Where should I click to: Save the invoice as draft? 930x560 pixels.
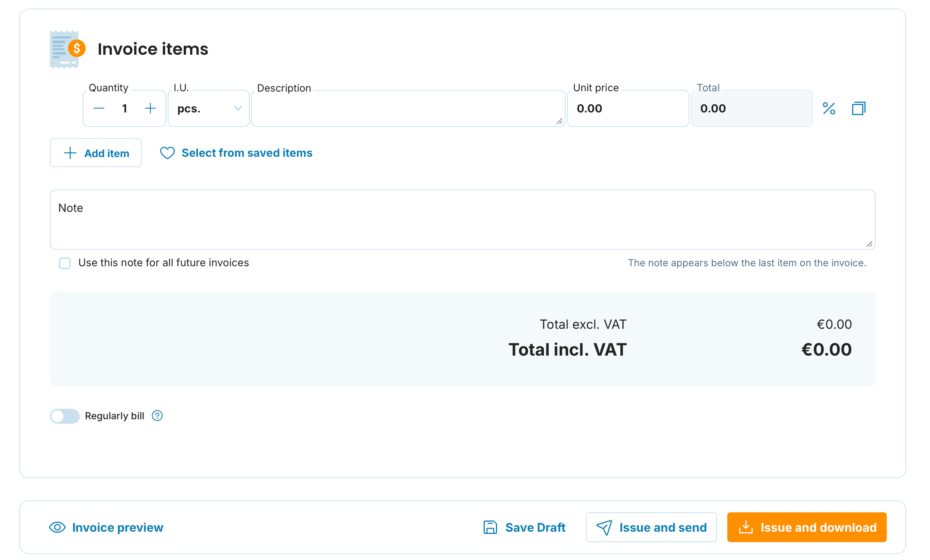(524, 527)
